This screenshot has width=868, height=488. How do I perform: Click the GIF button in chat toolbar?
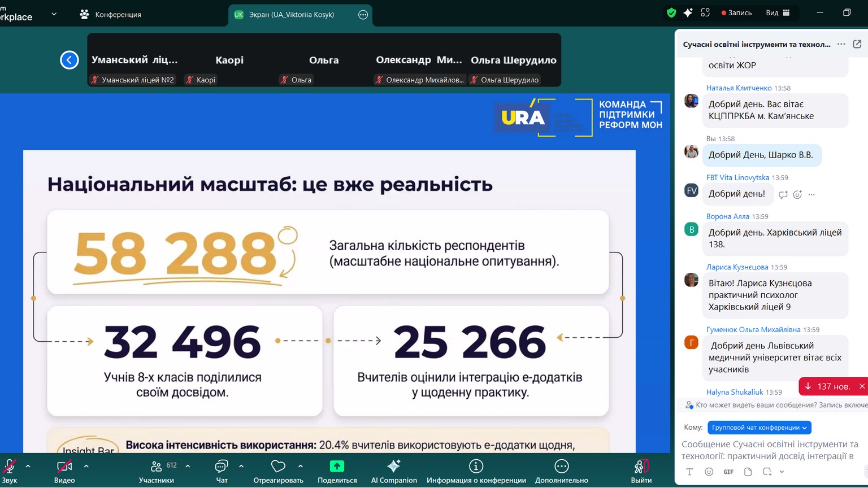pyautogui.click(x=728, y=472)
